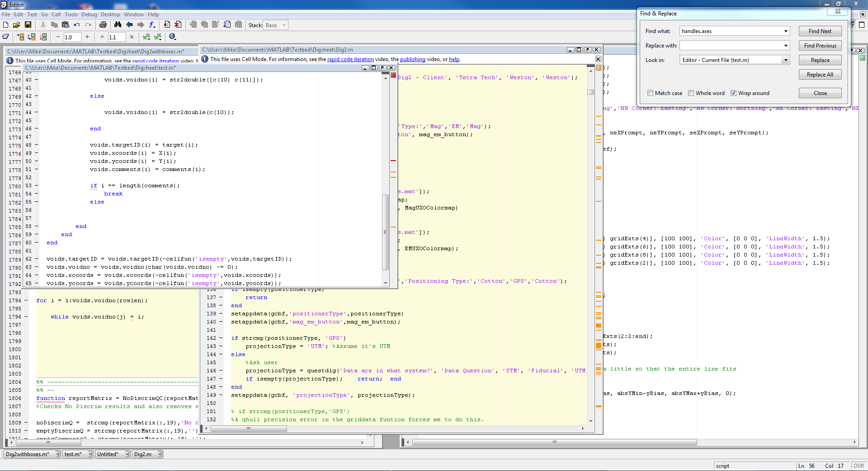Open the rapid code iteration link
The image size is (868, 471).
tap(350, 59)
